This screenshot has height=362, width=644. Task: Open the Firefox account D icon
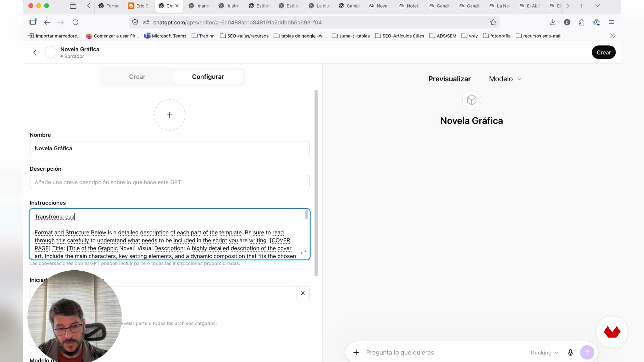(567, 22)
